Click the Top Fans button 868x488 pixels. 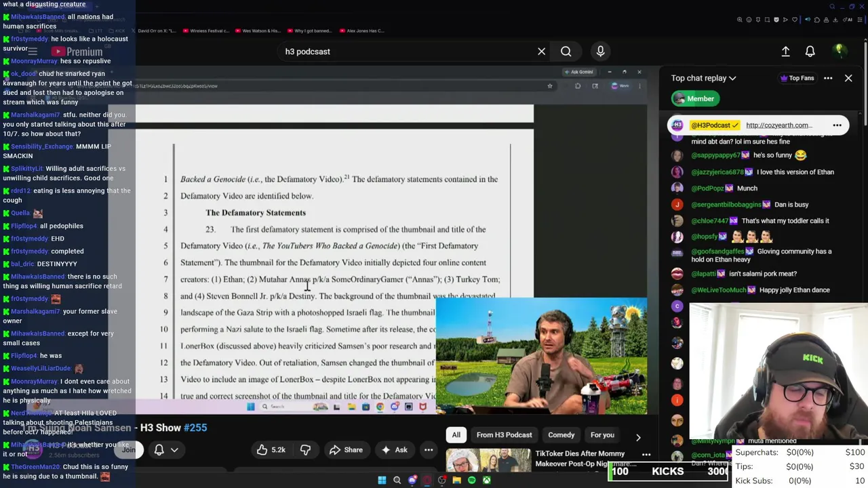click(x=797, y=78)
